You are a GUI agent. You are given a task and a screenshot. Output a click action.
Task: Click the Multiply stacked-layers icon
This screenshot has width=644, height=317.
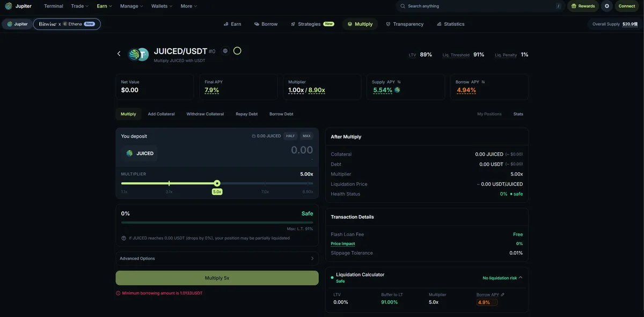click(x=350, y=24)
